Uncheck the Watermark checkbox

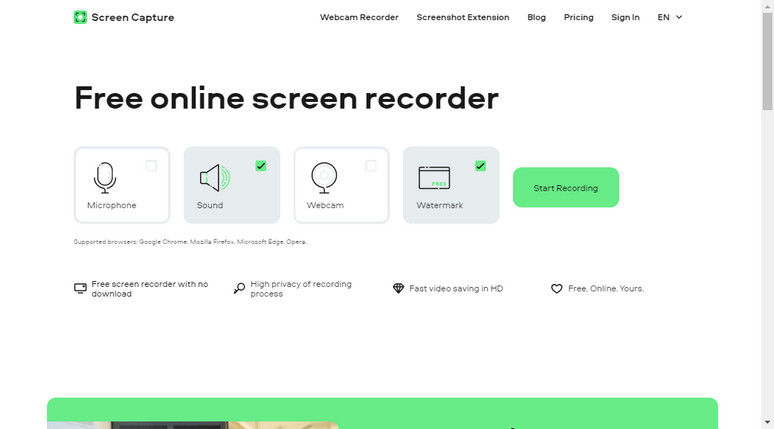[x=480, y=166]
